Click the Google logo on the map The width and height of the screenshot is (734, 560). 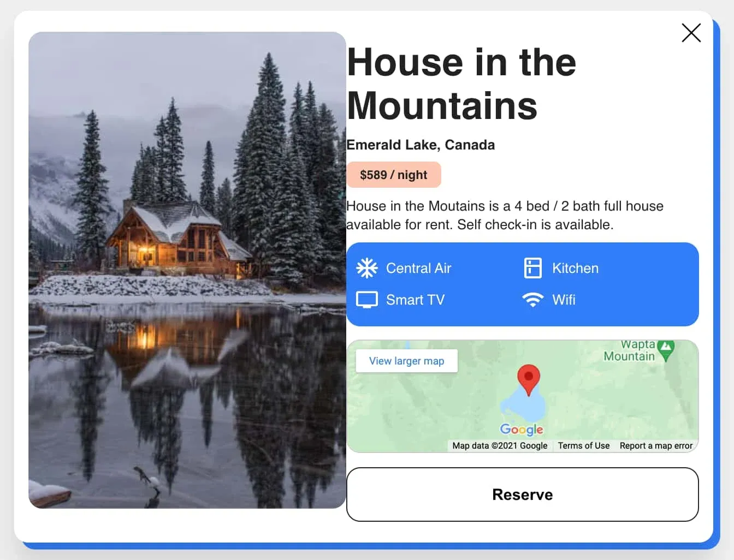coord(522,430)
